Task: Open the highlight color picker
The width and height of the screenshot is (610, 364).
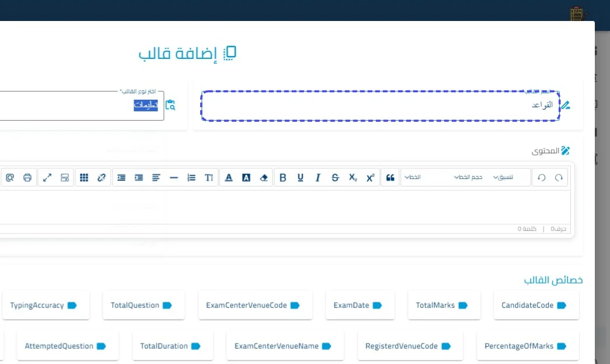Action: coord(246,178)
